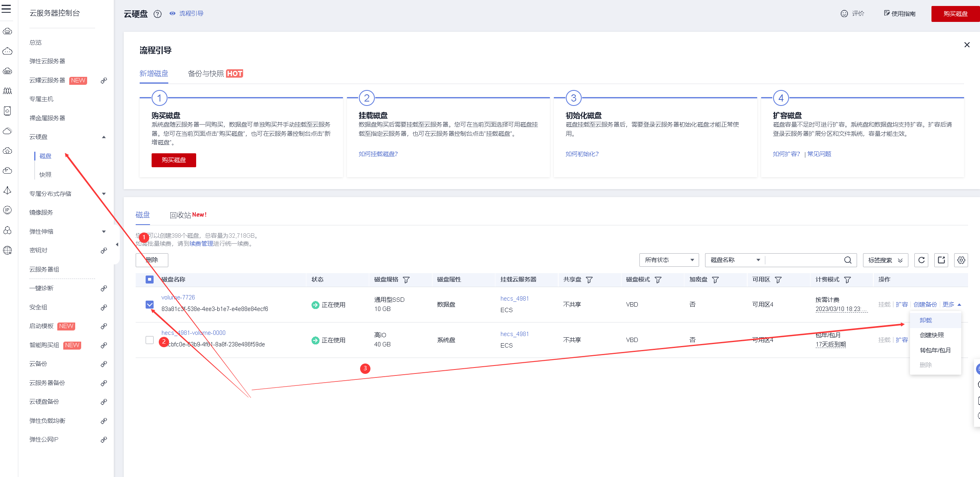This screenshot has height=477, width=980.
Task: Click the 云硬盘 help question-mark icon
Action: pyautogui.click(x=158, y=14)
